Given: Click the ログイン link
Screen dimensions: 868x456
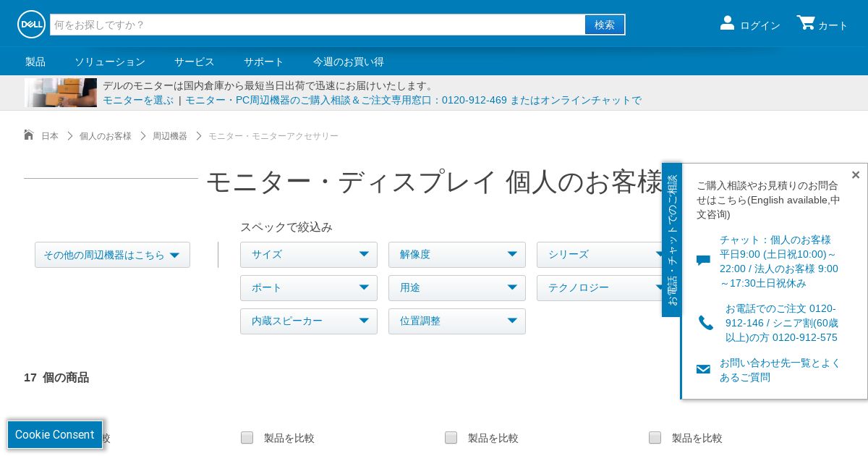Looking at the screenshot, I should pos(760,25).
